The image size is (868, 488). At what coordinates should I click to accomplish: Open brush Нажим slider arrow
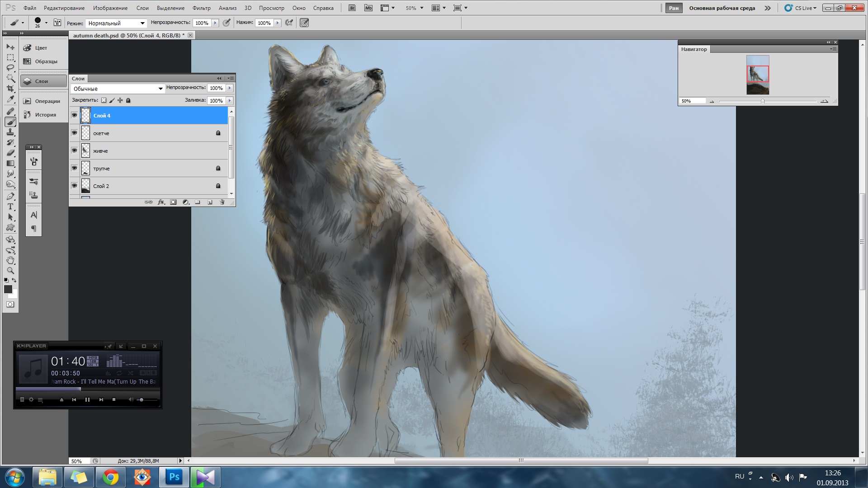278,23
